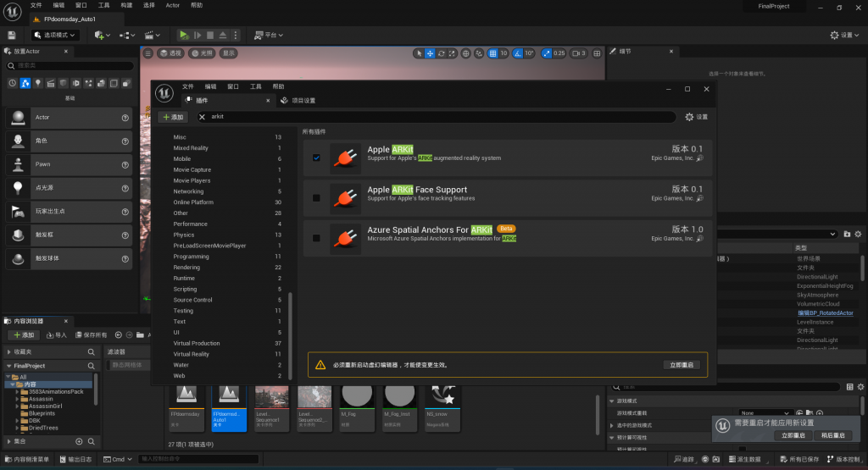This screenshot has width=868, height=470.
Task: Toggle rotation angle snapping icon
Action: (x=517, y=53)
